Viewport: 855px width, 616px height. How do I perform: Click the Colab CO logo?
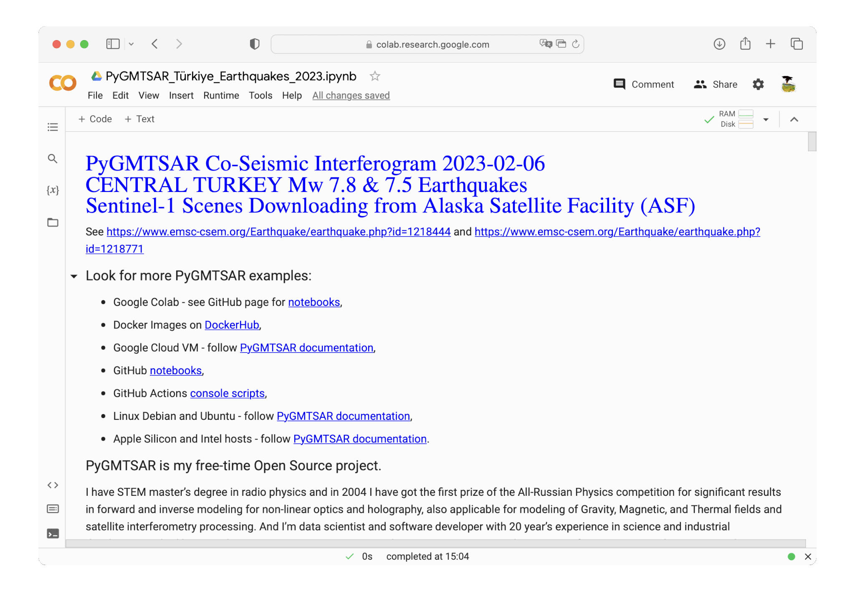(x=63, y=83)
